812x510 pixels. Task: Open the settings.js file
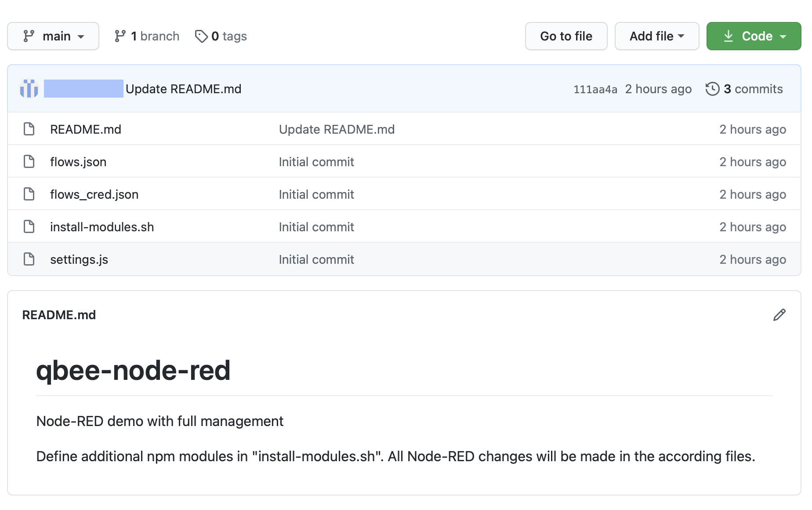(x=79, y=259)
